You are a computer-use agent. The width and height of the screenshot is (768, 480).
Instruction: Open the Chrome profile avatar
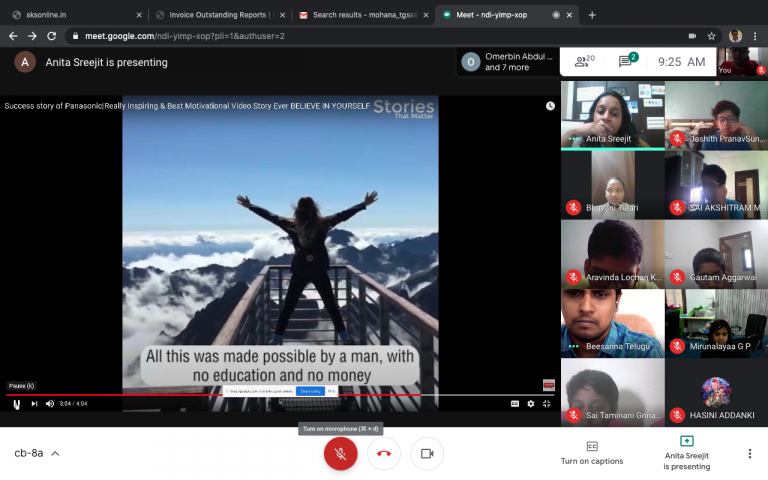[x=735, y=36]
